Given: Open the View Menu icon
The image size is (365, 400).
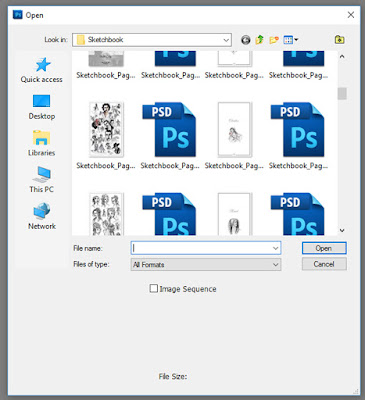Looking at the screenshot, I should (x=290, y=40).
